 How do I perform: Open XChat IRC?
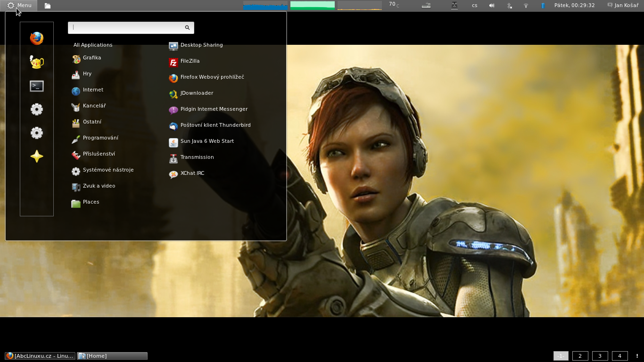click(x=192, y=173)
